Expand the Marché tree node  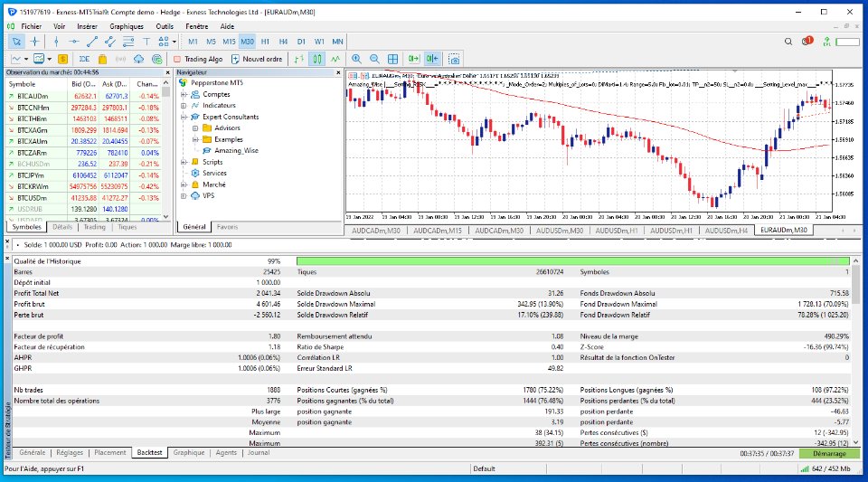pyautogui.click(x=184, y=184)
